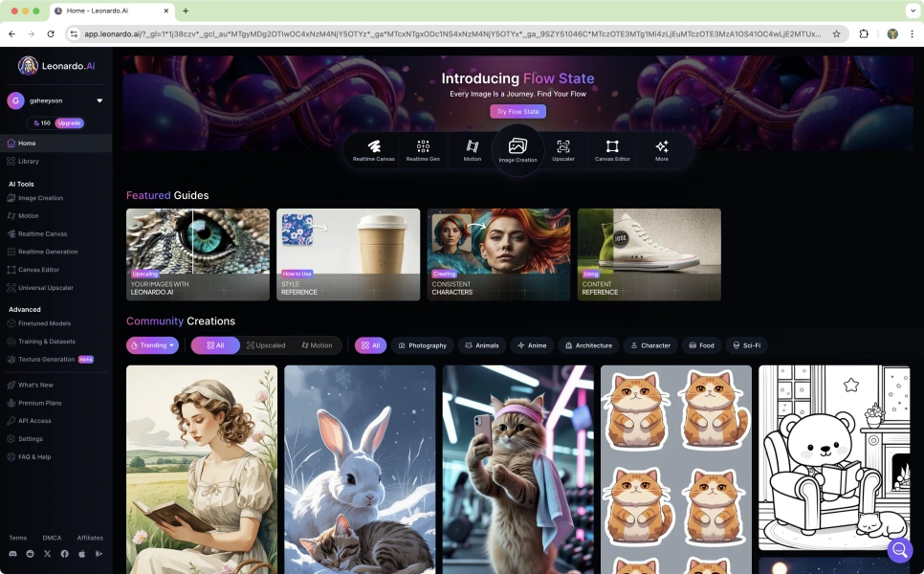Open the Style Reference guide card
The width and height of the screenshot is (924, 574).
point(348,254)
